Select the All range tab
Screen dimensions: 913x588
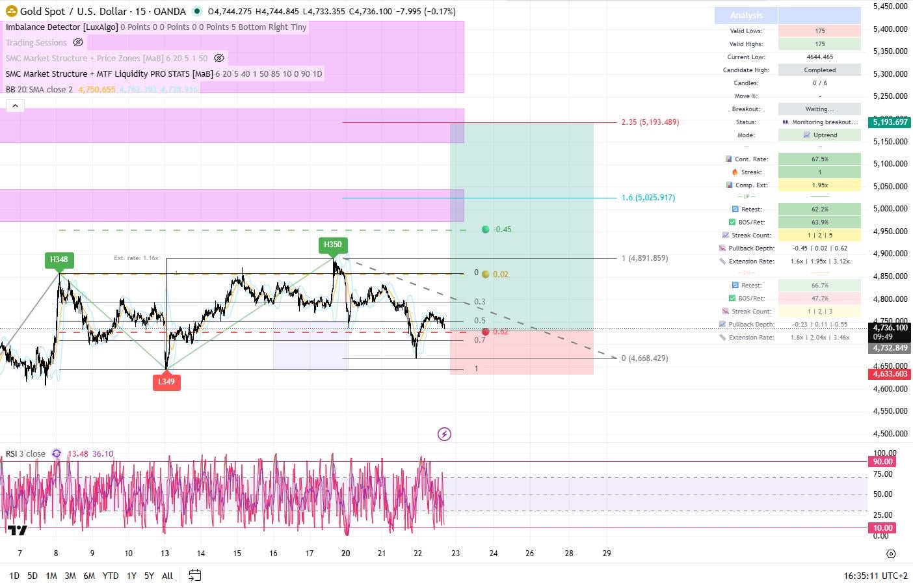click(167, 576)
